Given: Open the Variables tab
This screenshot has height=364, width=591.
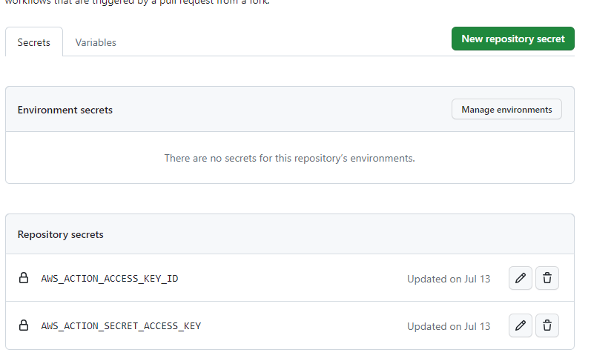Looking at the screenshot, I should click(96, 42).
